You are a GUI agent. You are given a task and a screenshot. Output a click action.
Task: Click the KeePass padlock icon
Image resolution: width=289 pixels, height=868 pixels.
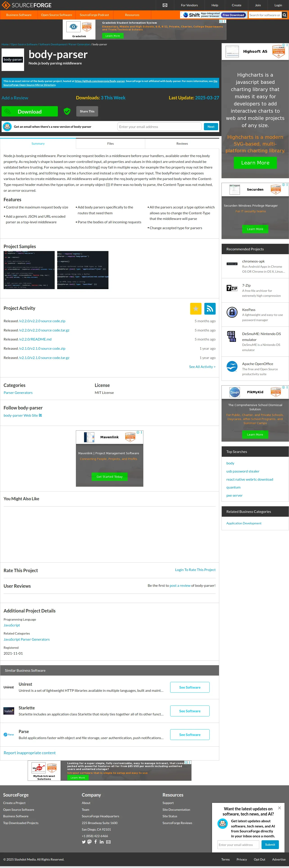pos(232,312)
